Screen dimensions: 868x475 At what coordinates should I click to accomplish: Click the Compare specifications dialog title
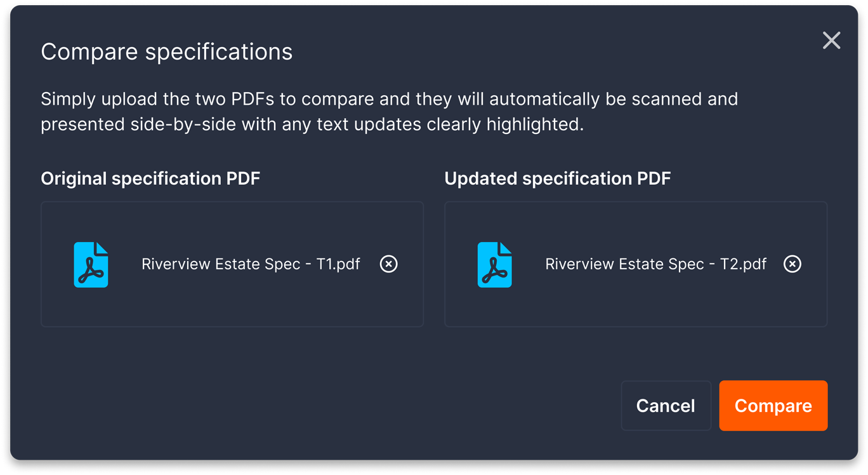(x=167, y=52)
